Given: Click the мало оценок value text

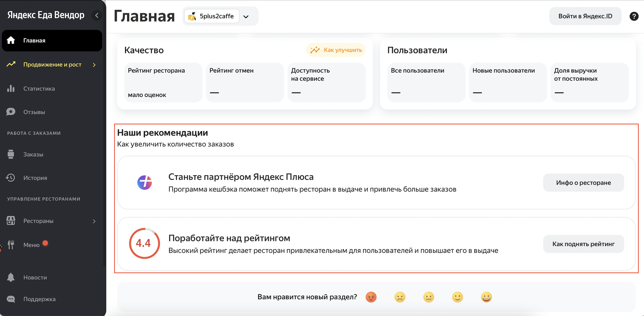Looking at the screenshot, I should (x=147, y=95).
